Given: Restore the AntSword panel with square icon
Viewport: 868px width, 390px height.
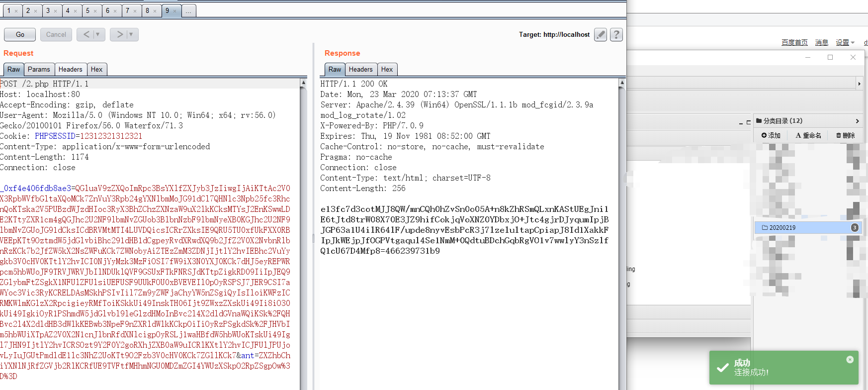Looking at the screenshot, I should pos(749,122).
